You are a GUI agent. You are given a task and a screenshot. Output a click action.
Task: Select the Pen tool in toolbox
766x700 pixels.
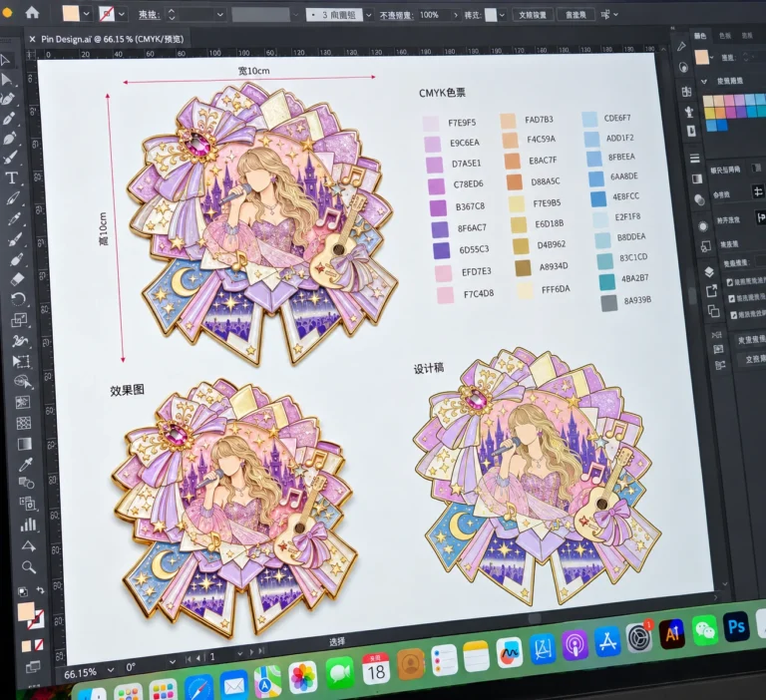click(x=9, y=119)
